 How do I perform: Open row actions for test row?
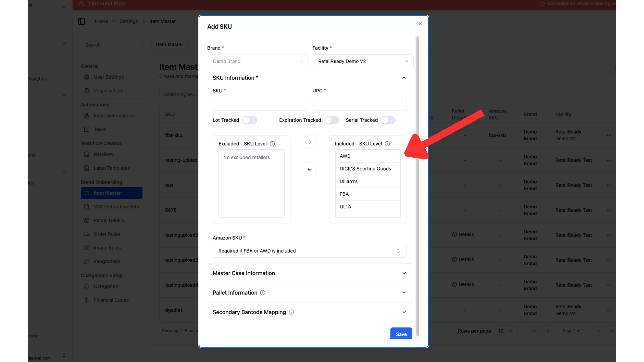[609, 185]
